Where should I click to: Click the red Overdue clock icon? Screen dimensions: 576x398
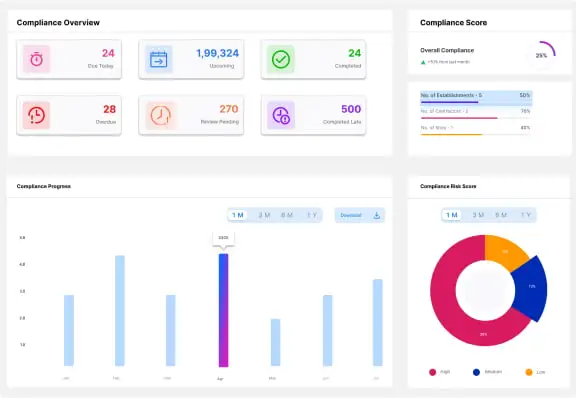(x=36, y=115)
